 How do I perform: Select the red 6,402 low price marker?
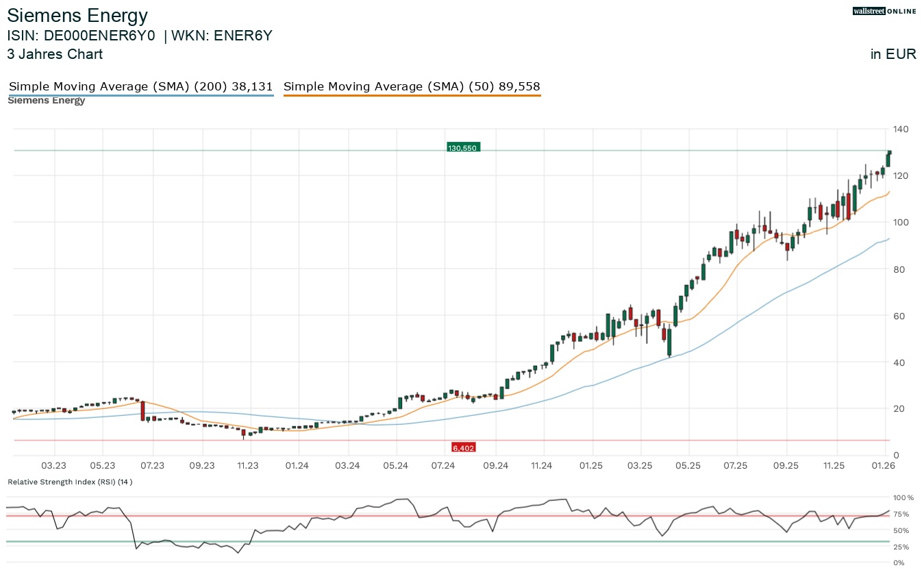463,447
